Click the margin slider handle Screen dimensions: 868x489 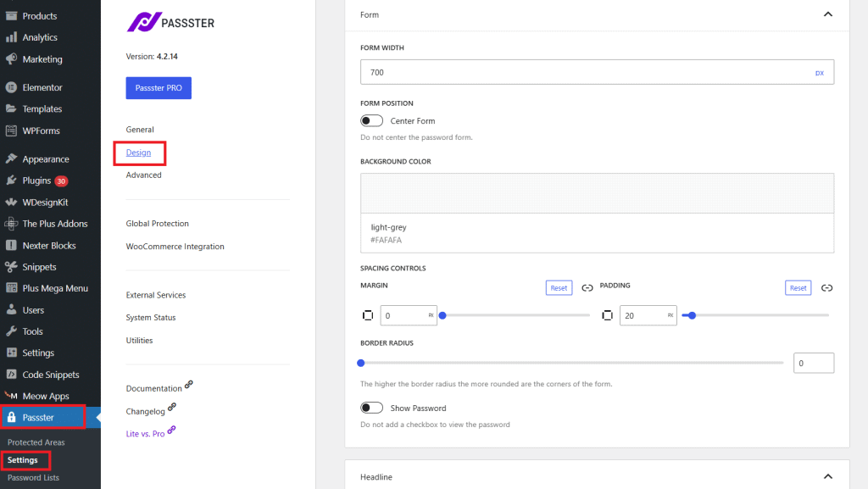(442, 315)
